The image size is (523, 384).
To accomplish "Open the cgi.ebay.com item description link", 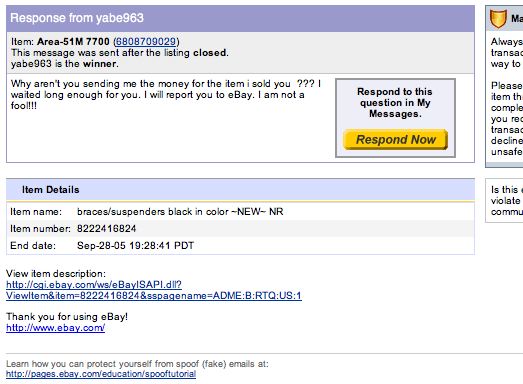I will [x=154, y=290].
